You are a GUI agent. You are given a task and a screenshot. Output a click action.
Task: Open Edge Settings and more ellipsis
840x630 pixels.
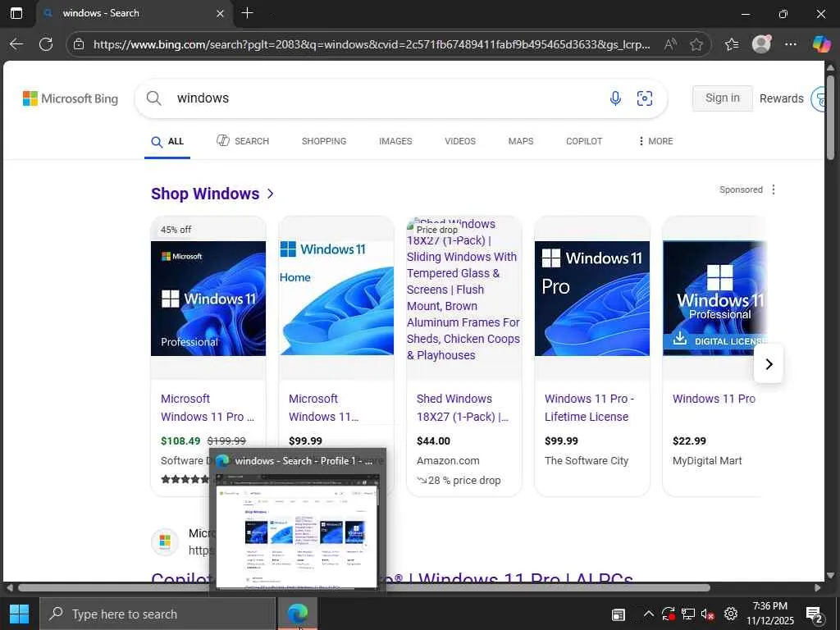tap(791, 44)
